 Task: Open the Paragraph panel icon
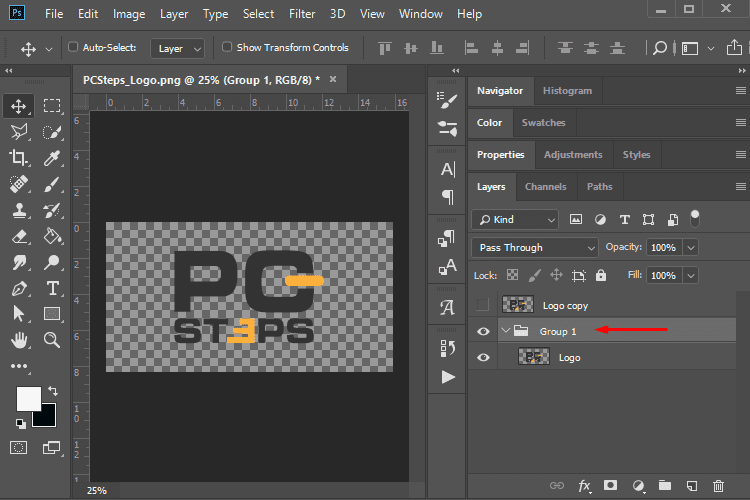[x=448, y=196]
